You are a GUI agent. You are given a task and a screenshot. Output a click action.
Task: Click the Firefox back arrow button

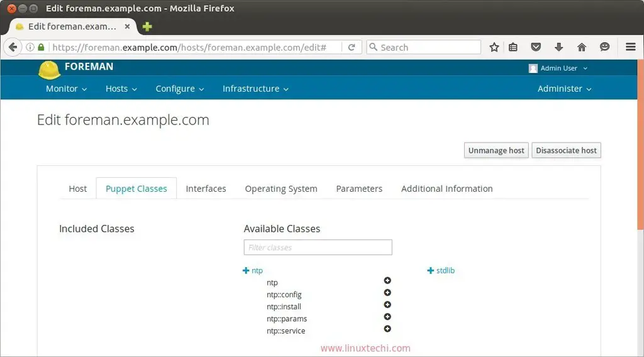(x=13, y=47)
